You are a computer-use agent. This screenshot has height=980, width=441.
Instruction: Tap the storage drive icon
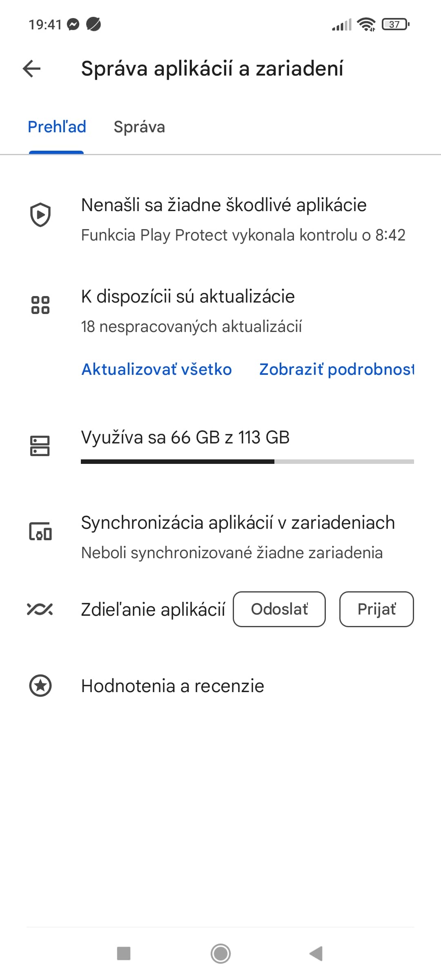(x=40, y=445)
